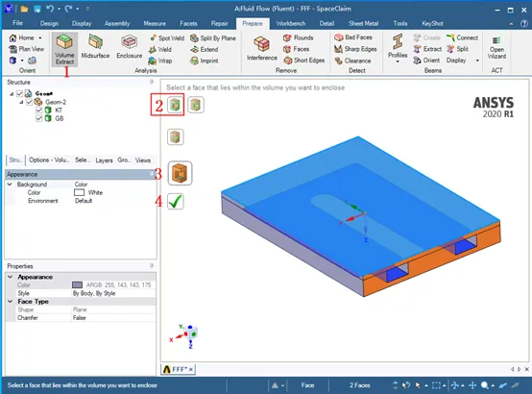Click Split By Plane tool
The width and height of the screenshot is (532, 394).
click(x=213, y=38)
